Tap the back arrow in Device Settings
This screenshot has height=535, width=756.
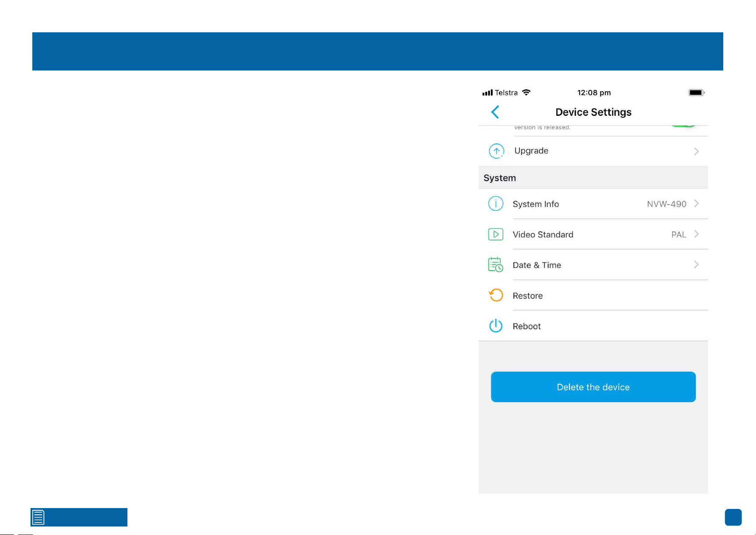495,112
